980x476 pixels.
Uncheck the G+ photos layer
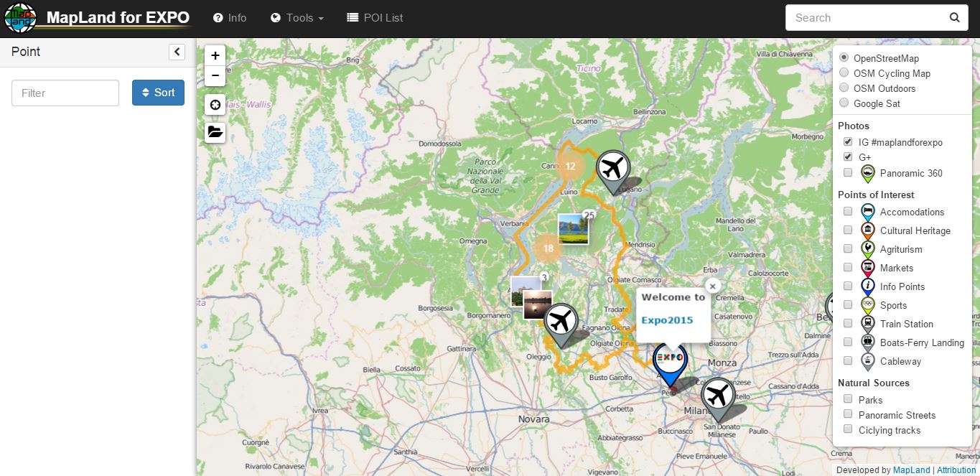(x=848, y=157)
